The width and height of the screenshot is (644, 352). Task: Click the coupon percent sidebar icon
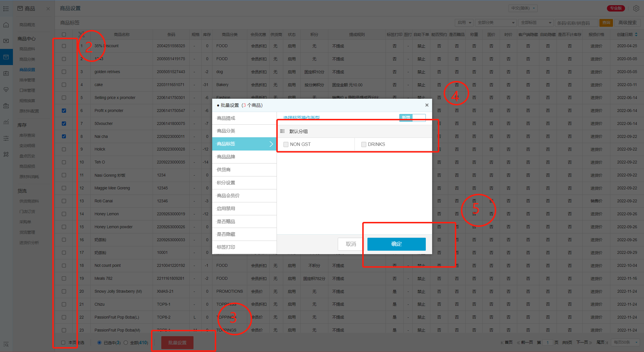[x=6, y=106]
